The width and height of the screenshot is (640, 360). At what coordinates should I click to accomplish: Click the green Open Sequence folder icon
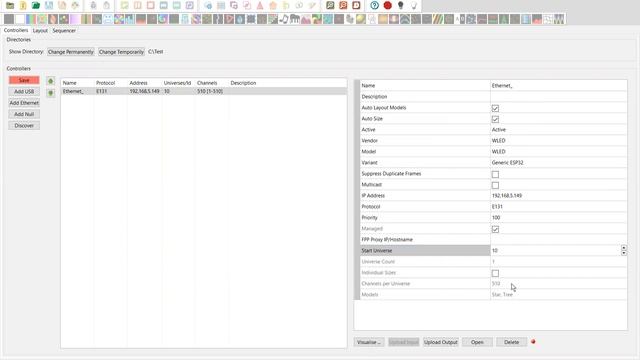click(36, 5)
